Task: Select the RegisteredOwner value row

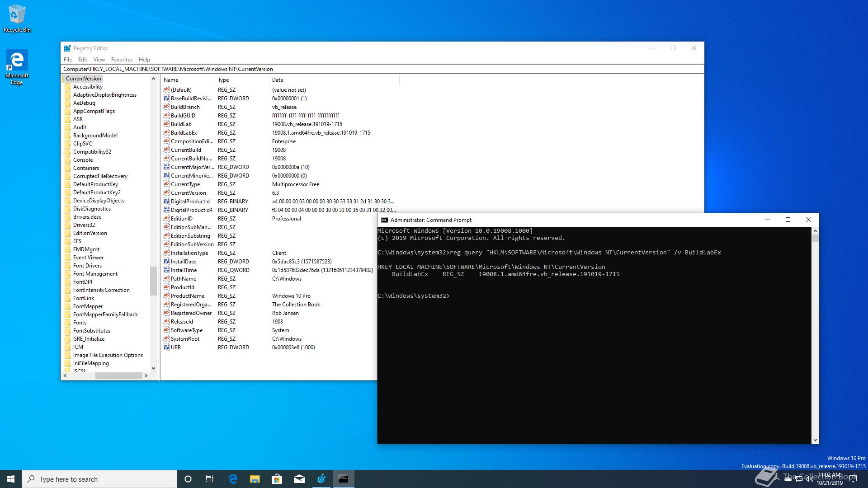Action: click(x=269, y=313)
